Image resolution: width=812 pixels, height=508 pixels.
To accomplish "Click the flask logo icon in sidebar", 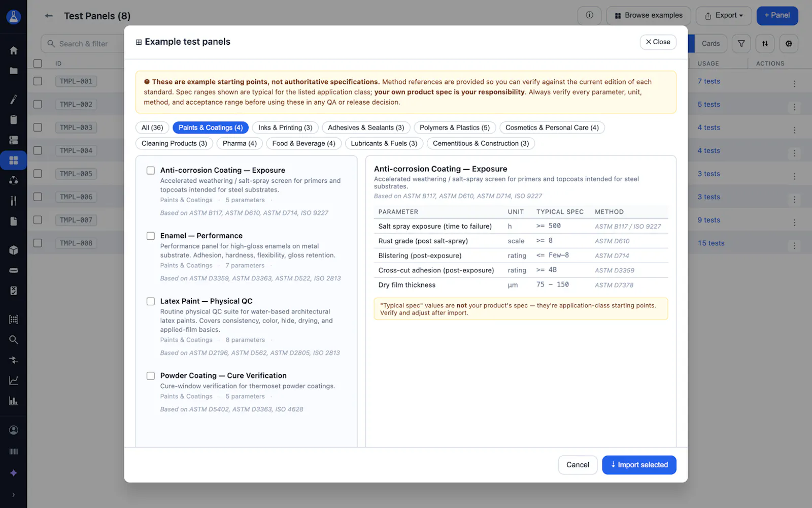I will click(14, 17).
